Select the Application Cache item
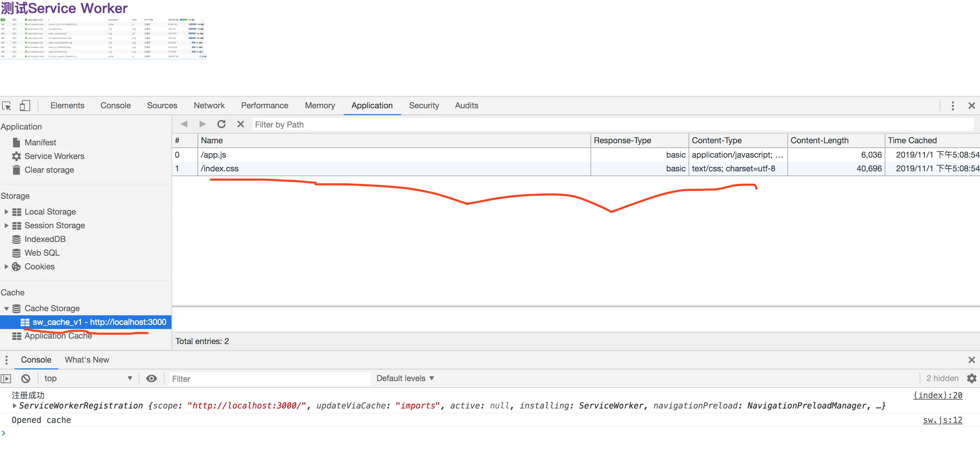The width and height of the screenshot is (980, 475). [58, 336]
